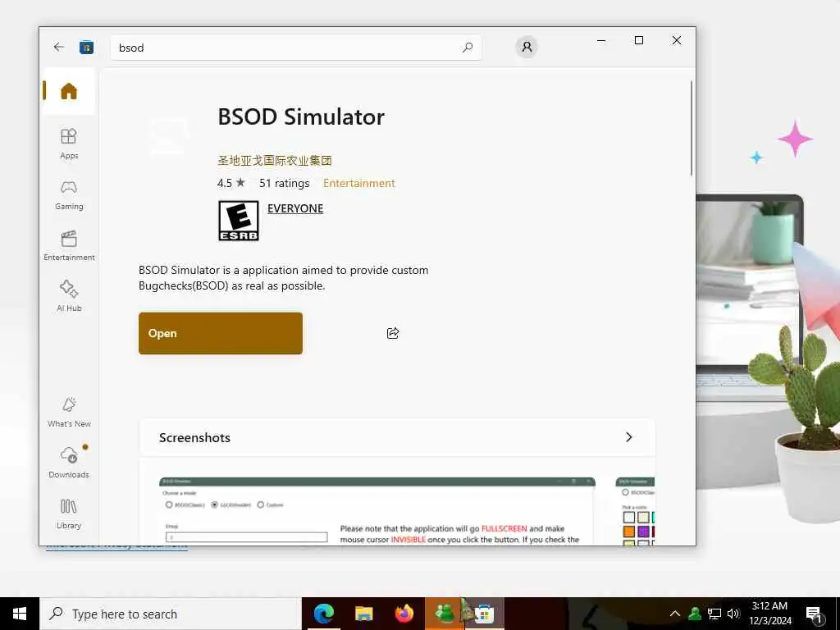This screenshot has height=630, width=840.
Task: Open the volume control in the tray
Action: click(x=733, y=614)
